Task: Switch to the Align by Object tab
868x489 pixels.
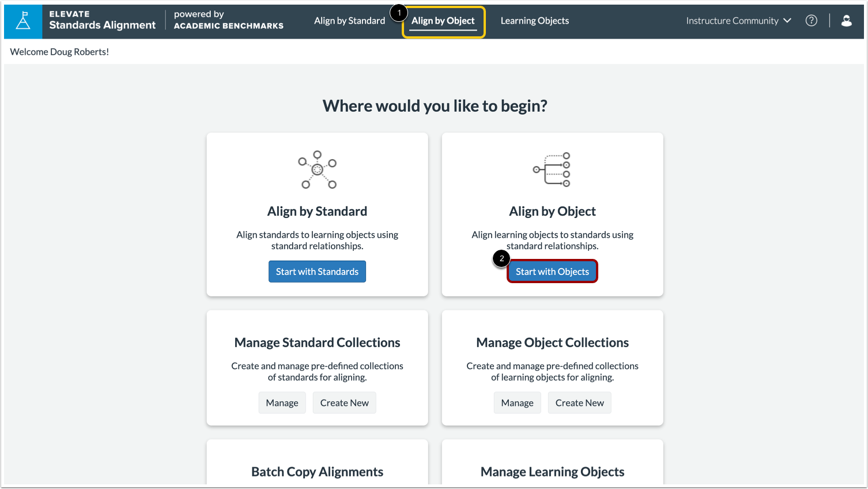Action: point(443,21)
